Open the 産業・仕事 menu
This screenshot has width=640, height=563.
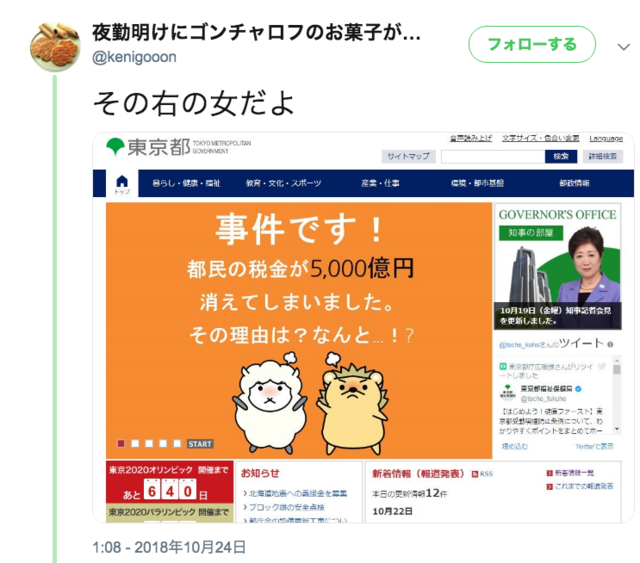pos(380,183)
